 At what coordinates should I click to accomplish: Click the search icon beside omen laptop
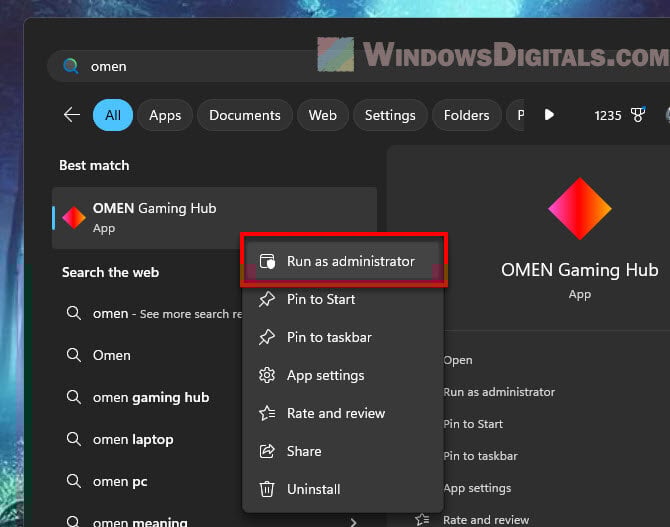[x=73, y=439]
